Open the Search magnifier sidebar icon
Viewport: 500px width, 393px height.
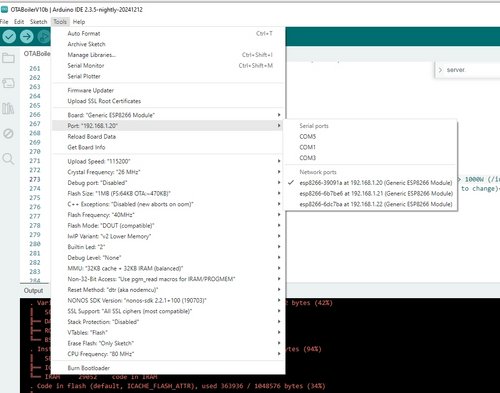8,159
